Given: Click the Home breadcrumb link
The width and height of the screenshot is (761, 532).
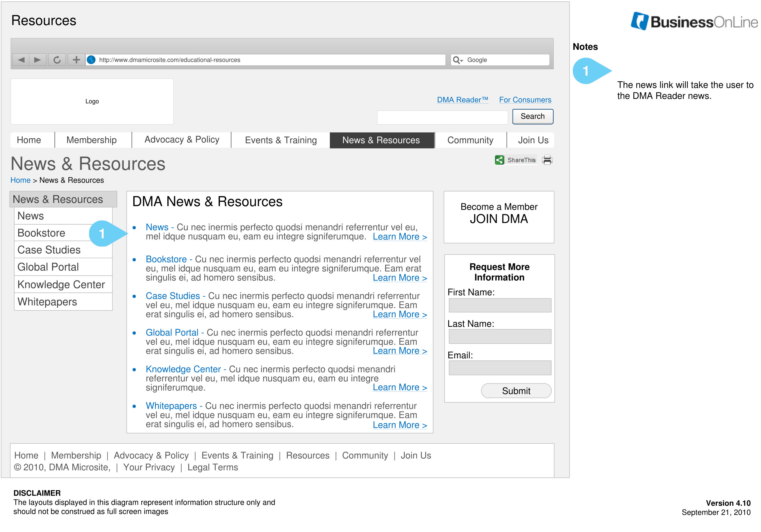Looking at the screenshot, I should (21, 180).
